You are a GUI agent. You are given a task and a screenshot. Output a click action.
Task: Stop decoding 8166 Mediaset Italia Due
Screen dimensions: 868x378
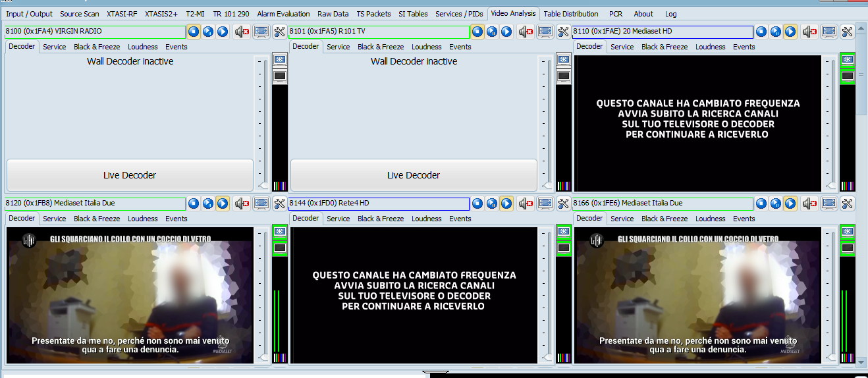(x=761, y=203)
